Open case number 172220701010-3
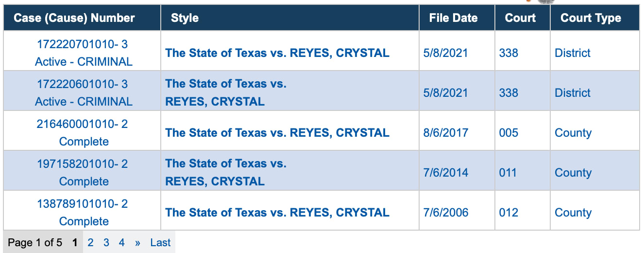The image size is (644, 253). click(x=82, y=44)
